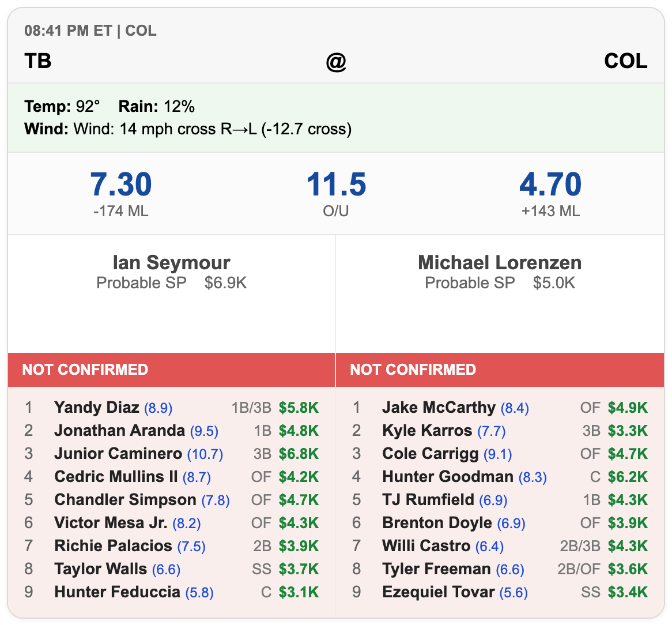
Task: Open Ian Seymour's pitcher profile
Action: tap(171, 262)
